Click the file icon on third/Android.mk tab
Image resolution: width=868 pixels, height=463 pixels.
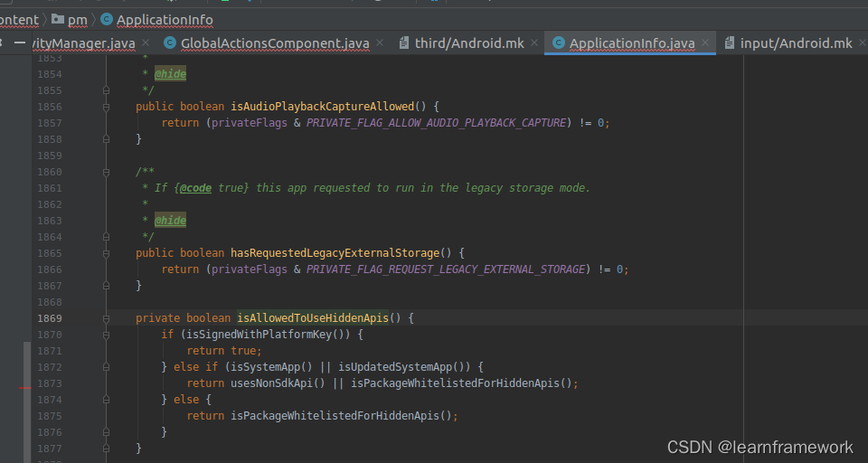point(404,43)
